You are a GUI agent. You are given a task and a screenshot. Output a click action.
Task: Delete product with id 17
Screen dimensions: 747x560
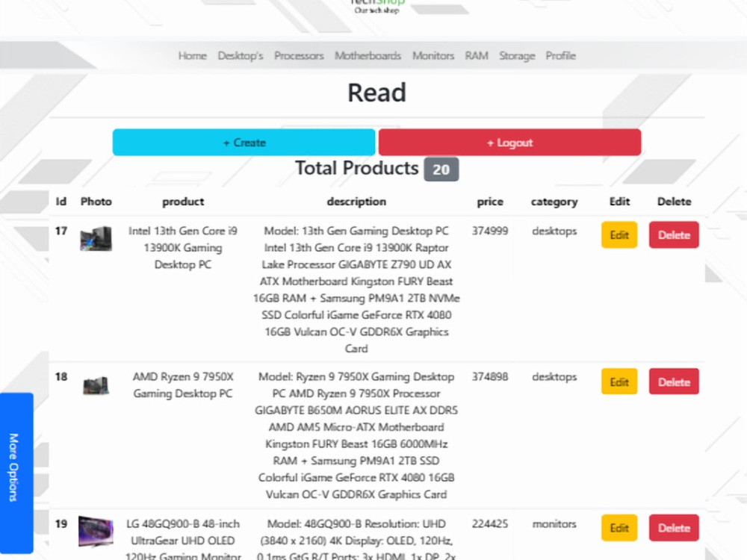pos(674,234)
